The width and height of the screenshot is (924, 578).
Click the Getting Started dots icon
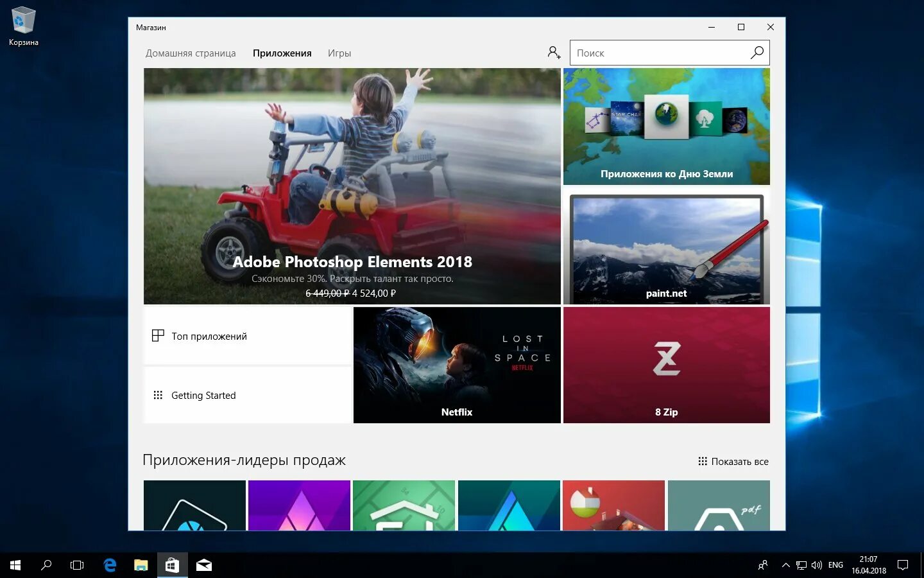coord(158,395)
